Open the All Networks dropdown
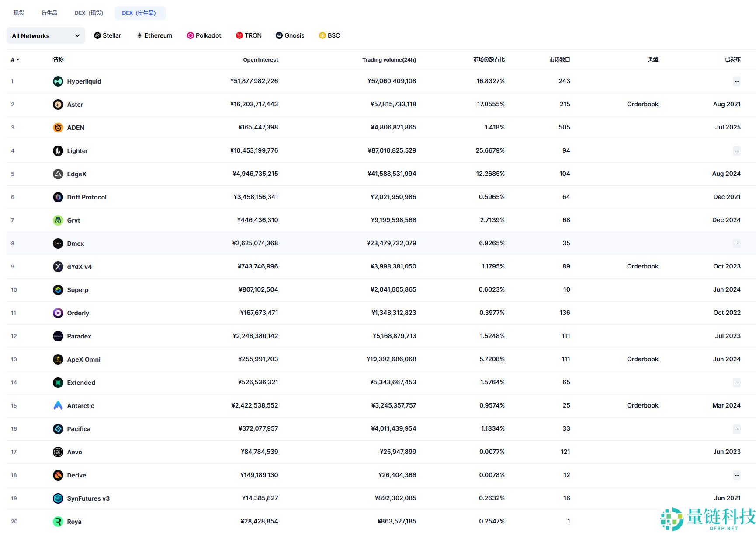Viewport: 756px width, 533px height. click(45, 36)
